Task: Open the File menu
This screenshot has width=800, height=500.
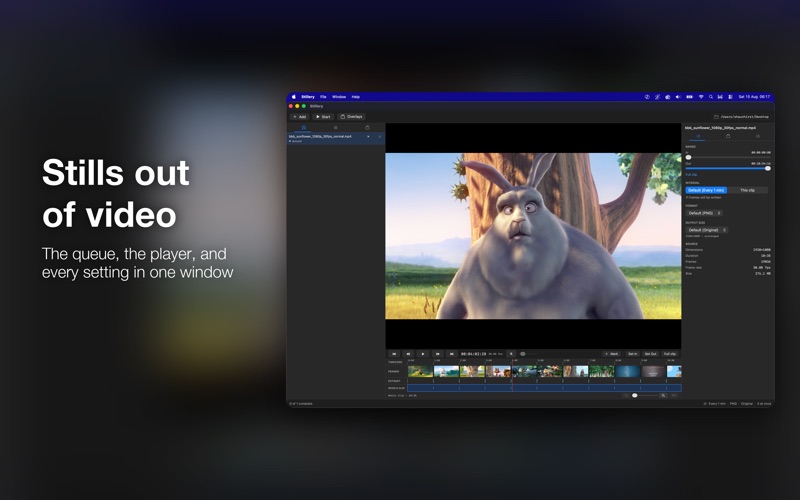Action: click(323, 96)
